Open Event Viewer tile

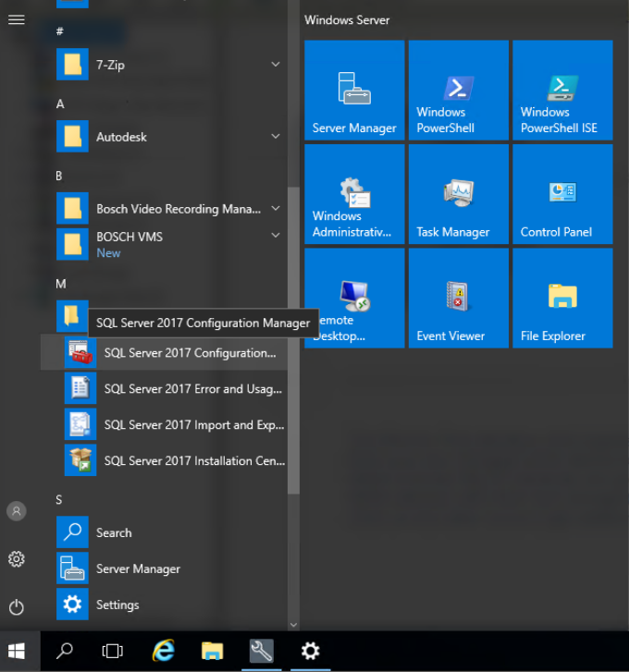(x=458, y=298)
